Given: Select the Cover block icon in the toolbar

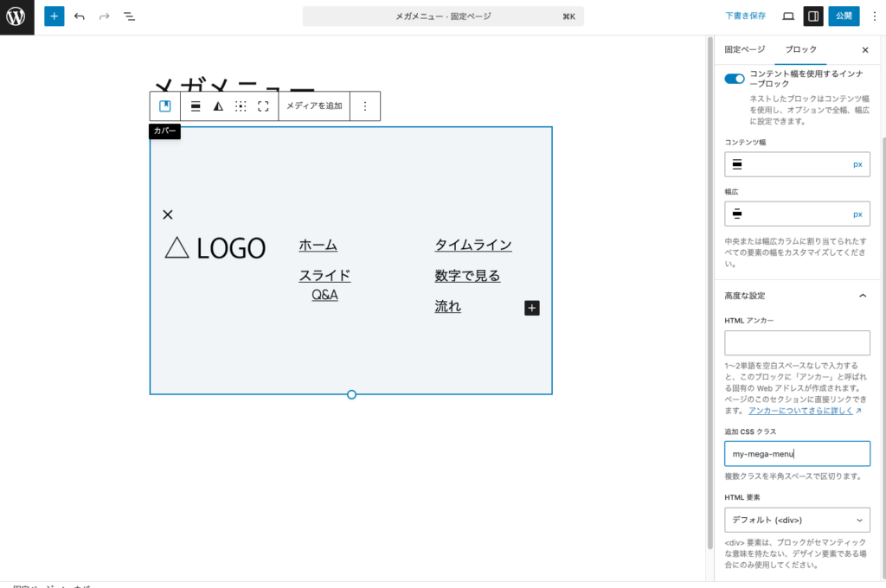Looking at the screenshot, I should click(x=164, y=105).
